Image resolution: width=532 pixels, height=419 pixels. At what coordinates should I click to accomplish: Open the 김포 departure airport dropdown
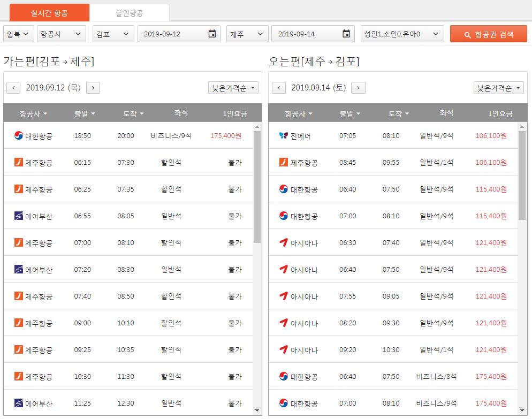(113, 34)
